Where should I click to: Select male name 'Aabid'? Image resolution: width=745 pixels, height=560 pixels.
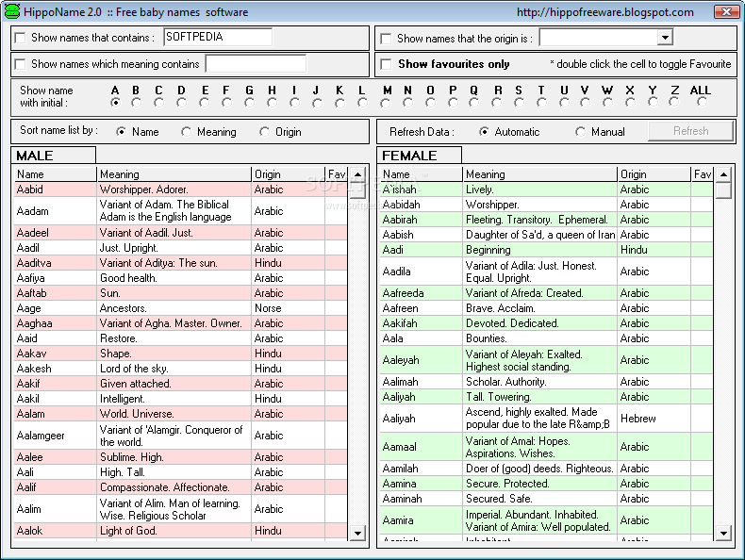pos(55,189)
